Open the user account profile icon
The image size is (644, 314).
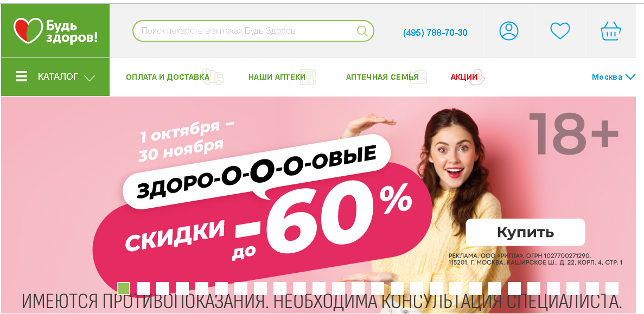(508, 31)
